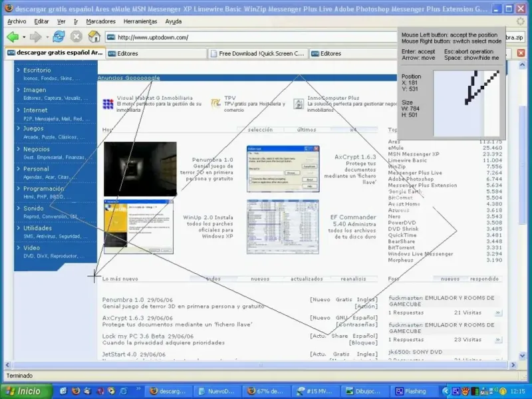Click the horizontal scrollbar left arrow
The height and width of the screenshot is (399, 532).
point(8,365)
